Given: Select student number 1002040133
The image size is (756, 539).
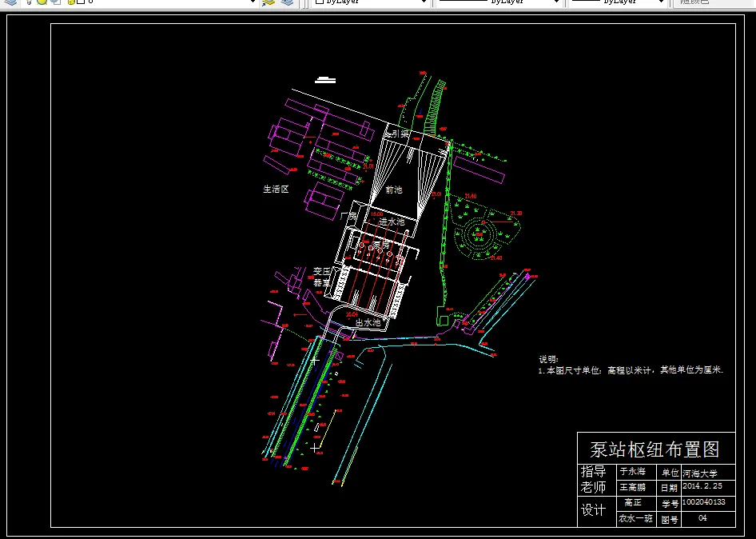Looking at the screenshot, I should 704,502.
